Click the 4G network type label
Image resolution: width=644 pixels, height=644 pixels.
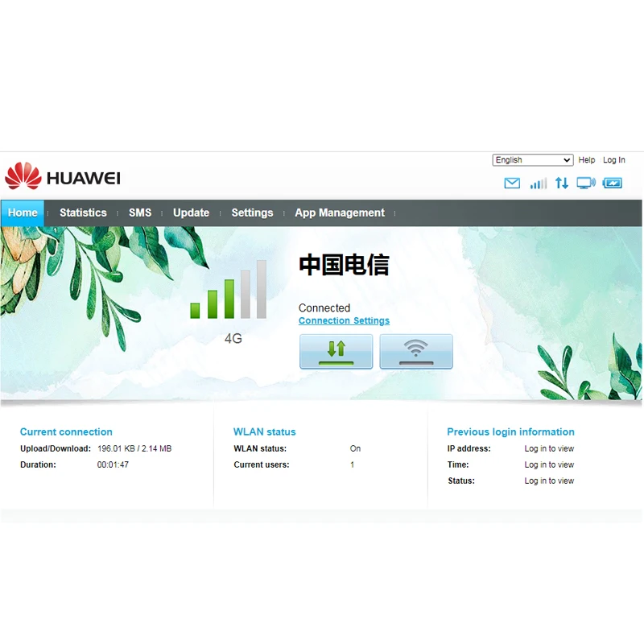click(x=233, y=339)
